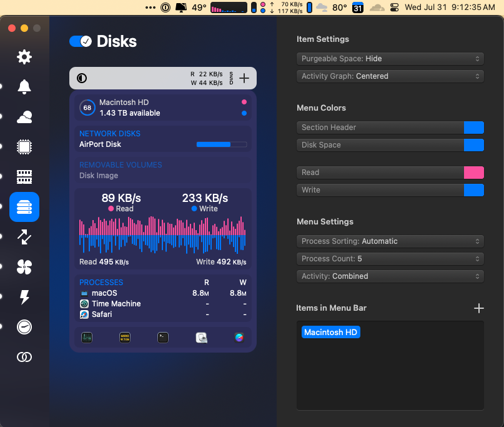Add an item with Items in Menu Bar plus
Viewport: 504px width, 427px height.
478,308
